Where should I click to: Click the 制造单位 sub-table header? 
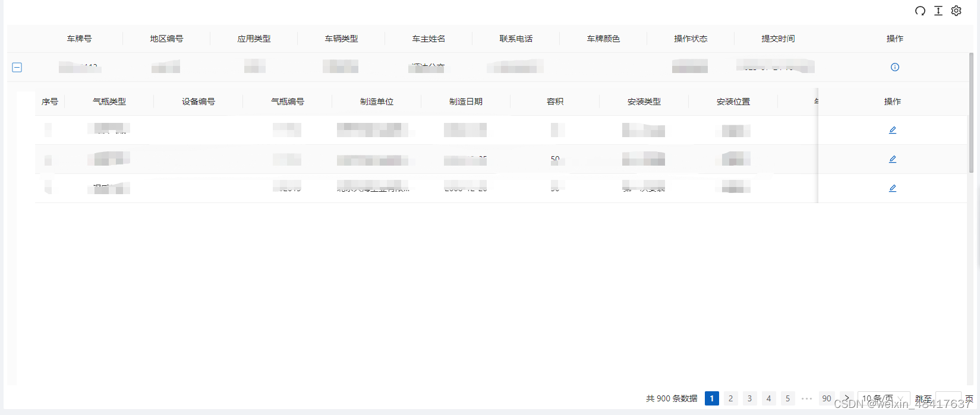point(377,102)
